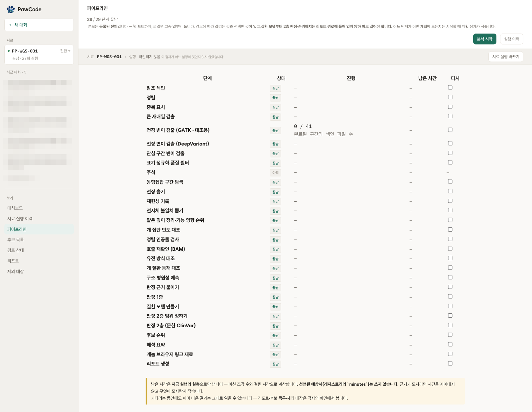
Task: Tick rerun checkbox for 큰 재배열 검출
Action: click(450, 116)
